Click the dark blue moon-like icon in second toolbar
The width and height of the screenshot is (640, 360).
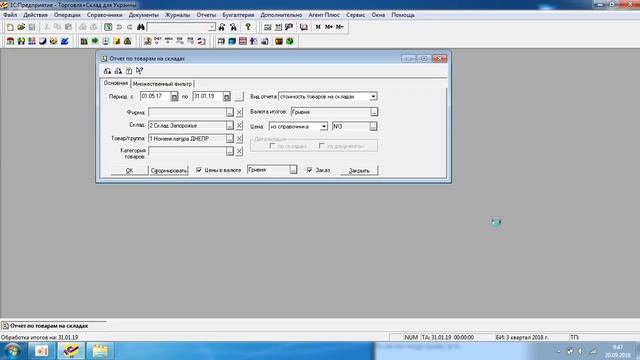click(43, 41)
